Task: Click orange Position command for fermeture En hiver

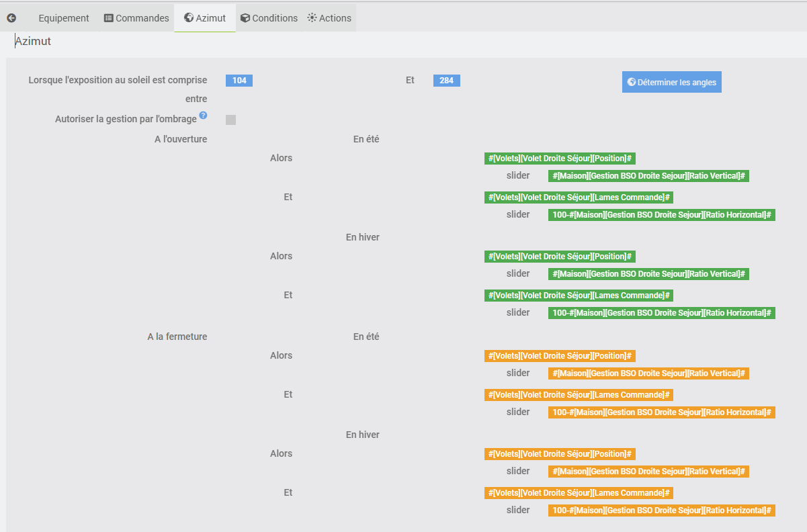Action: (x=560, y=454)
